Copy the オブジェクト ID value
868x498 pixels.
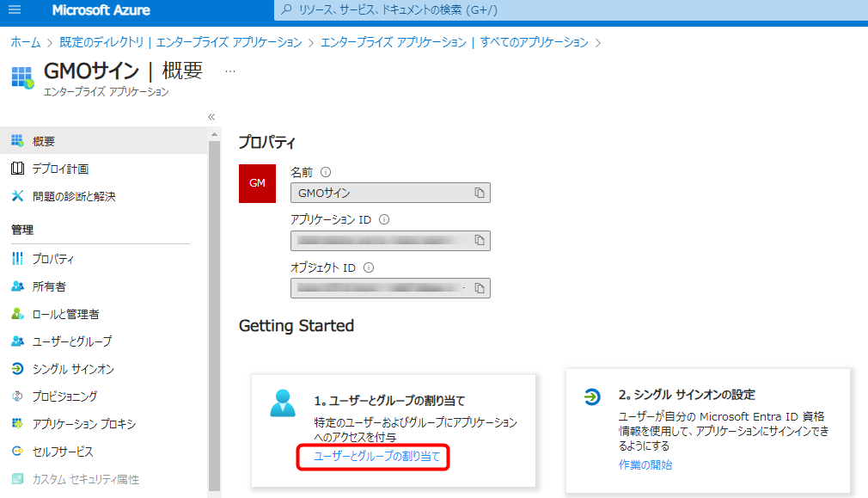point(480,288)
